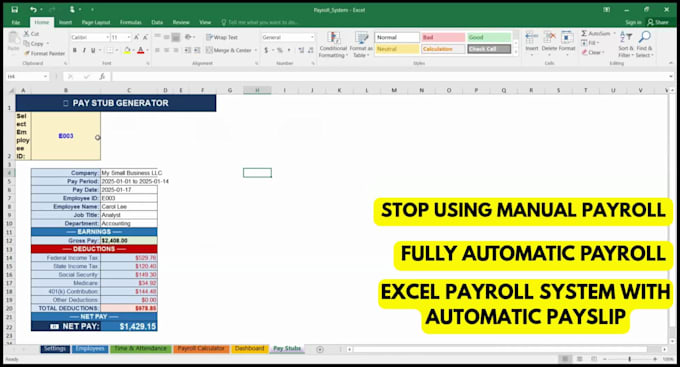Open Conditional Formatting menu
Image resolution: width=680 pixels, height=367 pixels.
tap(333, 45)
